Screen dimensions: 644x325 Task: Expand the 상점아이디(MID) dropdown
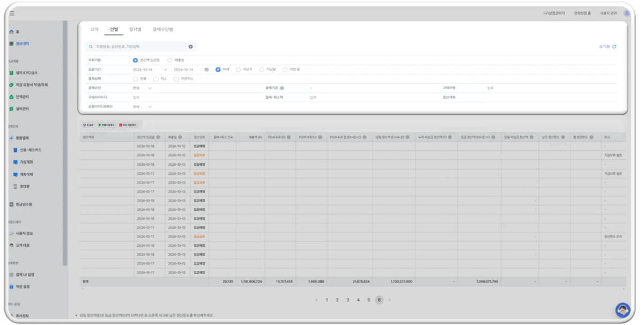pyautogui.click(x=150, y=107)
